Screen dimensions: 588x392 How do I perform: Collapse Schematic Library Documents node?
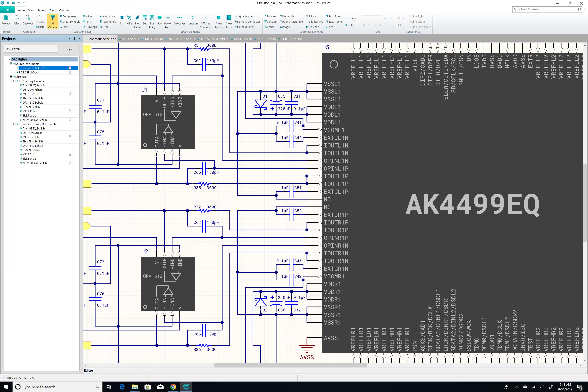coord(15,124)
